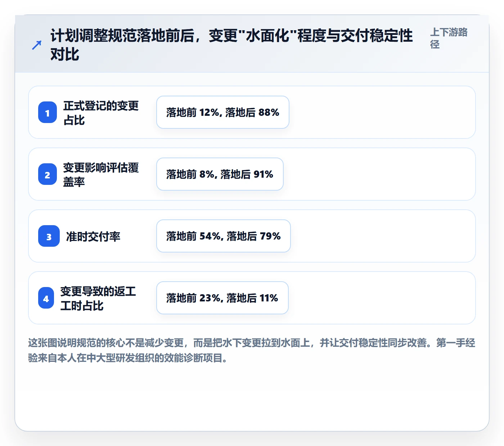Image resolution: width=504 pixels, height=446 pixels.
Task: Click the footnote paragraph starting '这张图说明规范'
Action: point(252,350)
